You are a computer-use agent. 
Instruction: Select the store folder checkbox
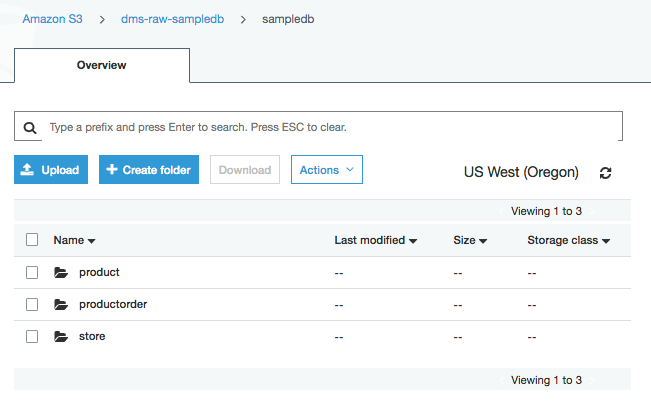[x=32, y=336]
